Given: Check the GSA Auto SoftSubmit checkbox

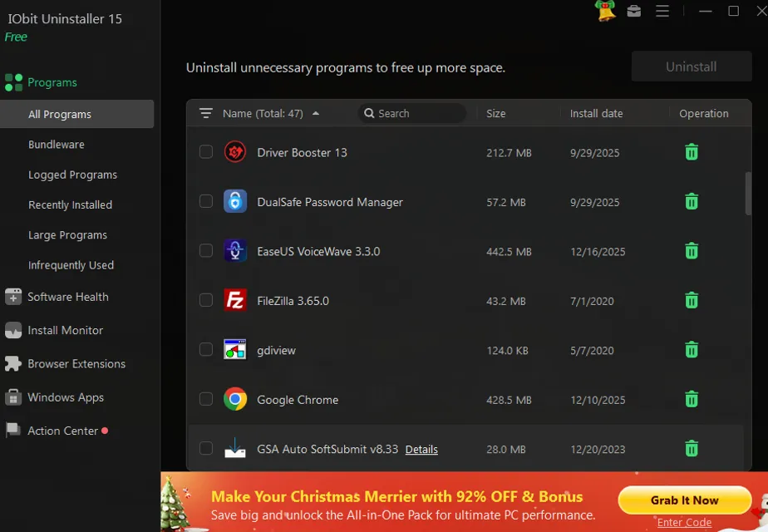Looking at the screenshot, I should pyautogui.click(x=206, y=449).
